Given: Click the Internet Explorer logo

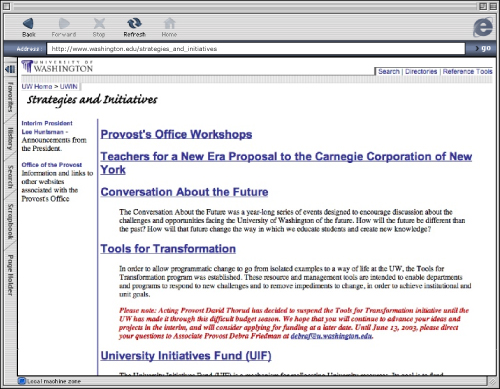Looking at the screenshot, I should 483,27.
